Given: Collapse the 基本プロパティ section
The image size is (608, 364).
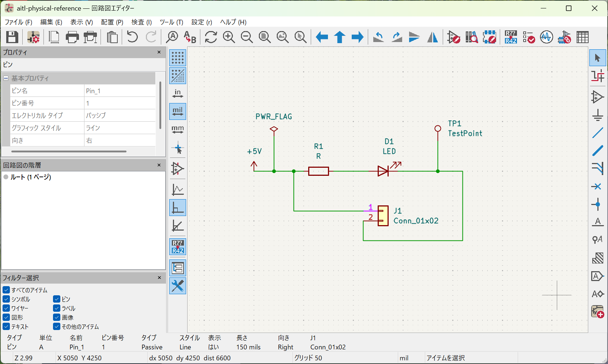Looking at the screenshot, I should [5, 78].
